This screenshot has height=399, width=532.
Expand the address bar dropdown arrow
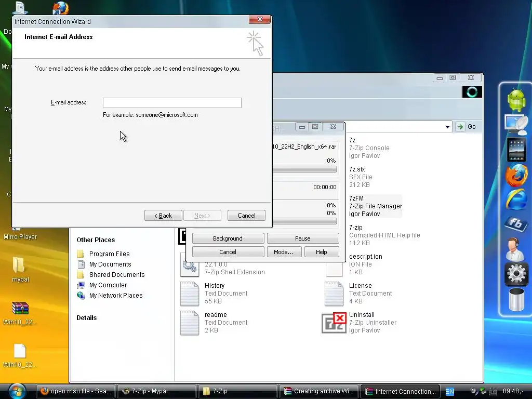pyautogui.click(x=447, y=127)
